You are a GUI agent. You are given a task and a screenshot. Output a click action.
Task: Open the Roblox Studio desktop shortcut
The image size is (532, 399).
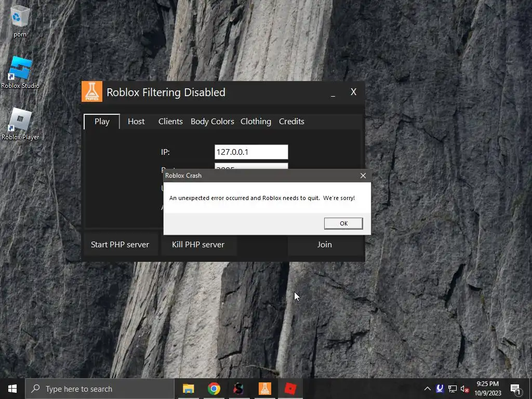click(x=20, y=72)
